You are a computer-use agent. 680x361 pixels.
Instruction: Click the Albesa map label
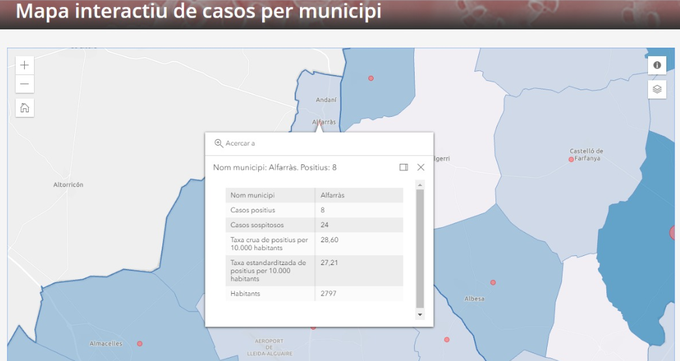(x=474, y=299)
